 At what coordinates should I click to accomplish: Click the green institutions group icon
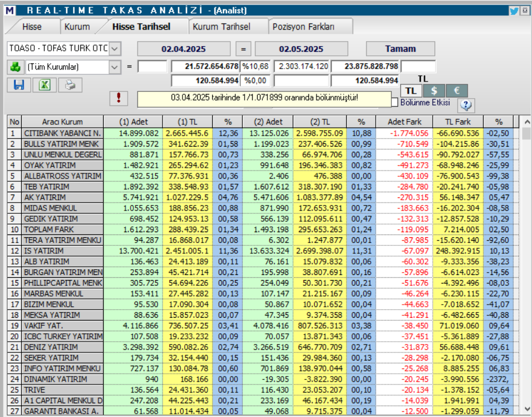click(15, 67)
